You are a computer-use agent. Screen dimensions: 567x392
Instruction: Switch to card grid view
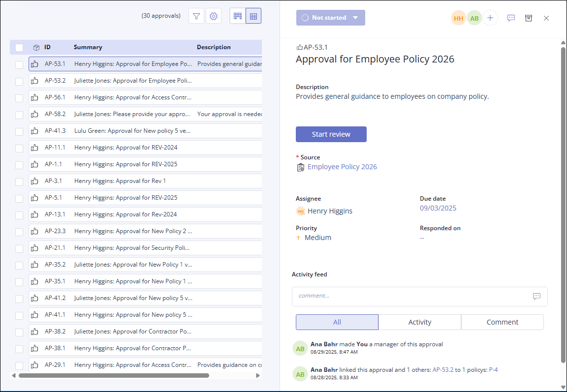click(x=238, y=16)
